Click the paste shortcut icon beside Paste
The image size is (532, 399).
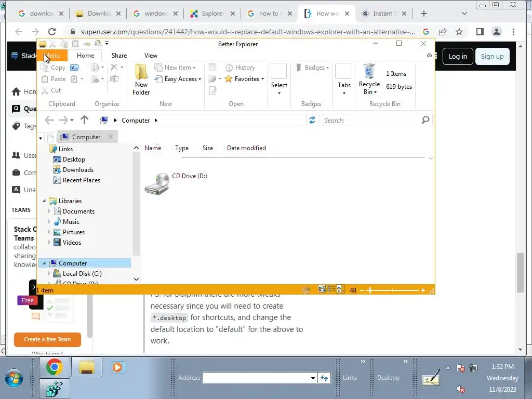(74, 79)
